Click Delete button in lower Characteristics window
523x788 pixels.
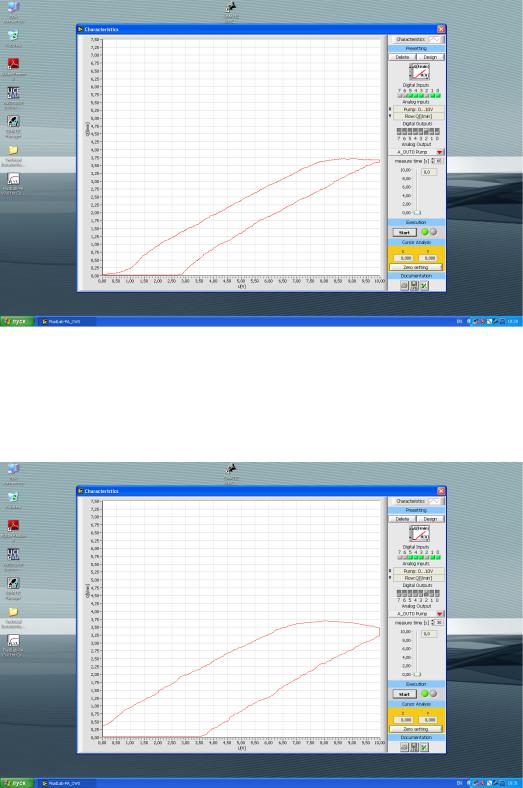point(402,519)
